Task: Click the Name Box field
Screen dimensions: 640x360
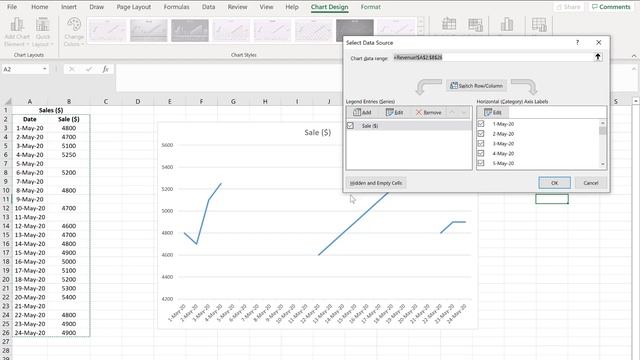Action: click(21, 69)
